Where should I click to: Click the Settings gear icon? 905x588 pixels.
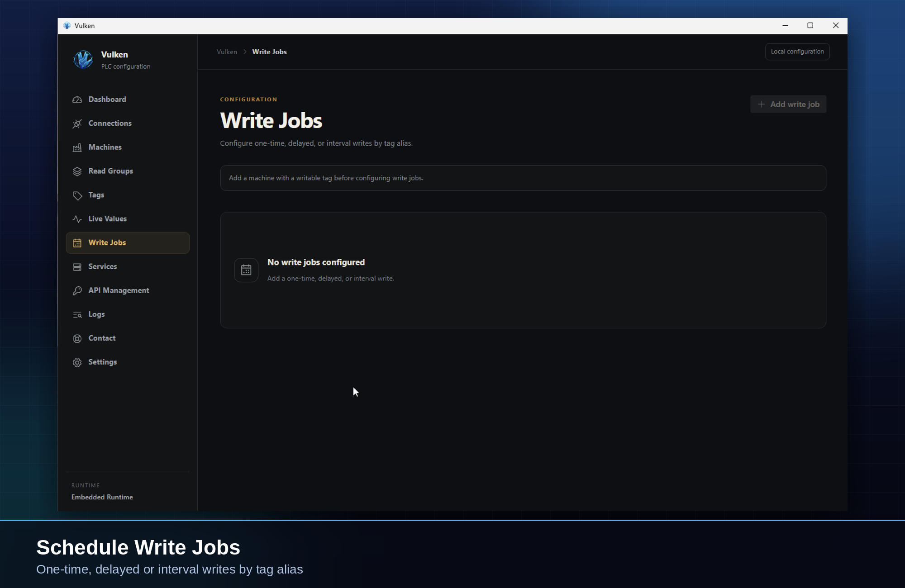[x=77, y=362]
